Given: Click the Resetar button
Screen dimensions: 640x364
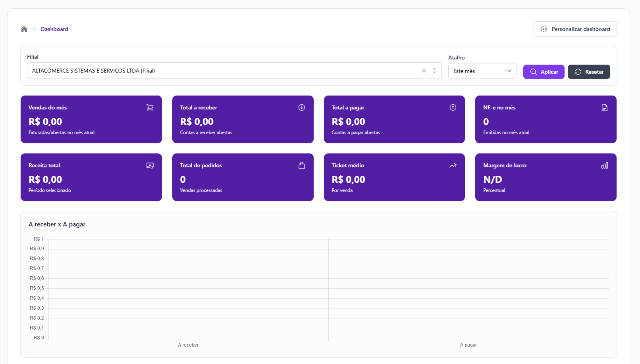Looking at the screenshot, I should pos(589,72).
